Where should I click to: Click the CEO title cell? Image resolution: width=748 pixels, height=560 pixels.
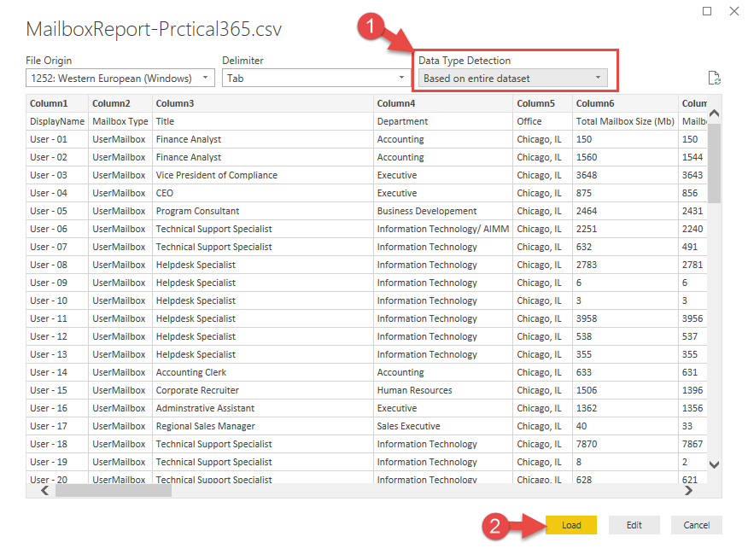(166, 192)
